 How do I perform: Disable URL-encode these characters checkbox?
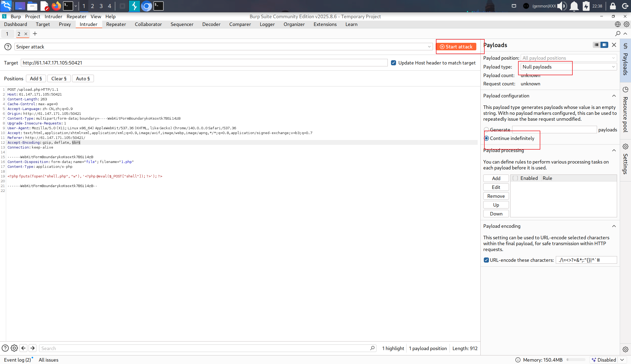coord(486,260)
